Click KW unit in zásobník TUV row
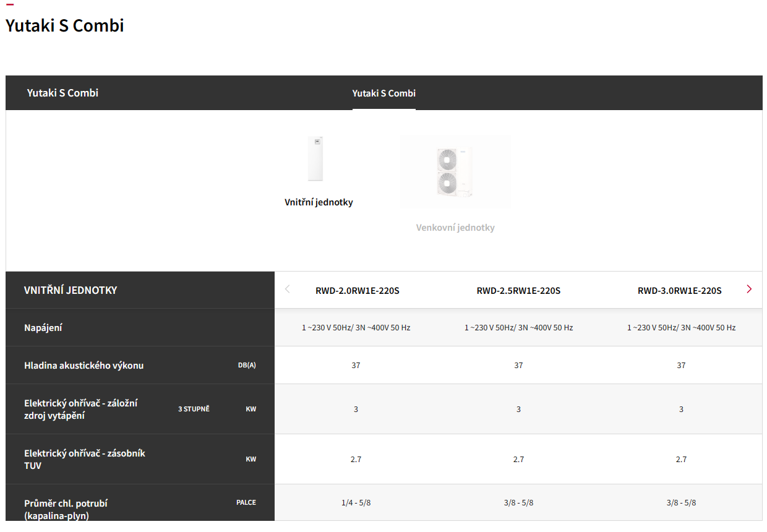This screenshot has height=532, width=767. point(251,460)
